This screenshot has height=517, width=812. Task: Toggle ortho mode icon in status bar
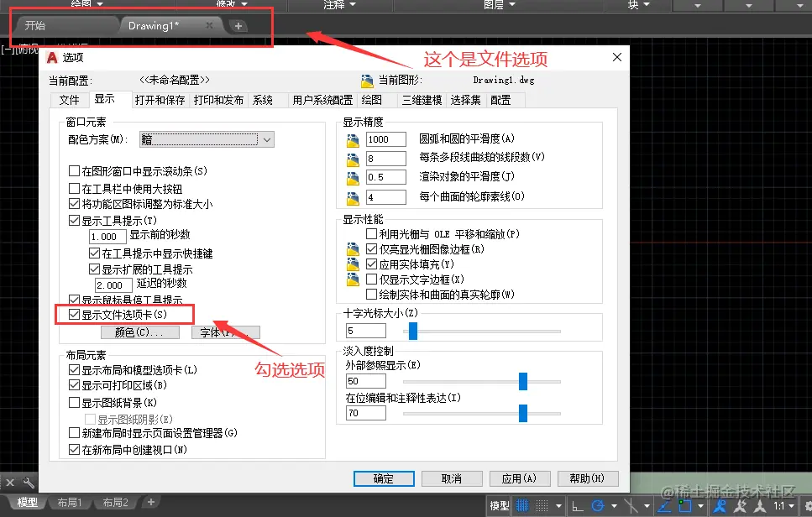tap(578, 506)
